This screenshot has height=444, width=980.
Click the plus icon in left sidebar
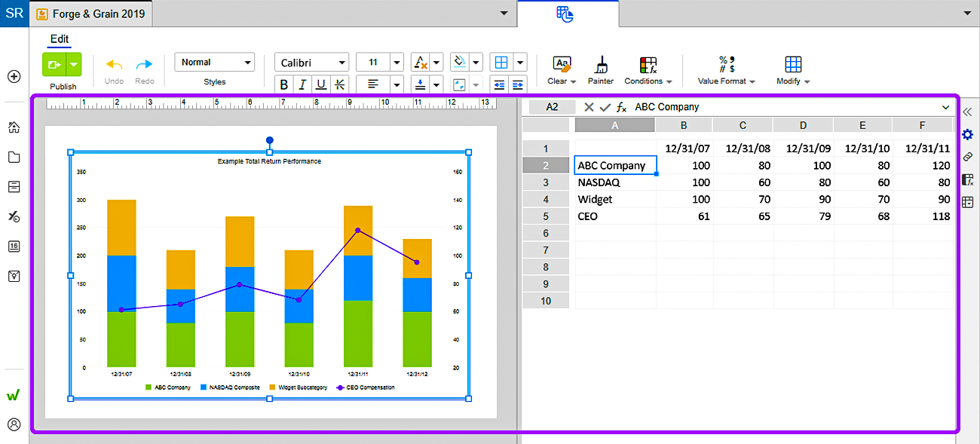14,76
